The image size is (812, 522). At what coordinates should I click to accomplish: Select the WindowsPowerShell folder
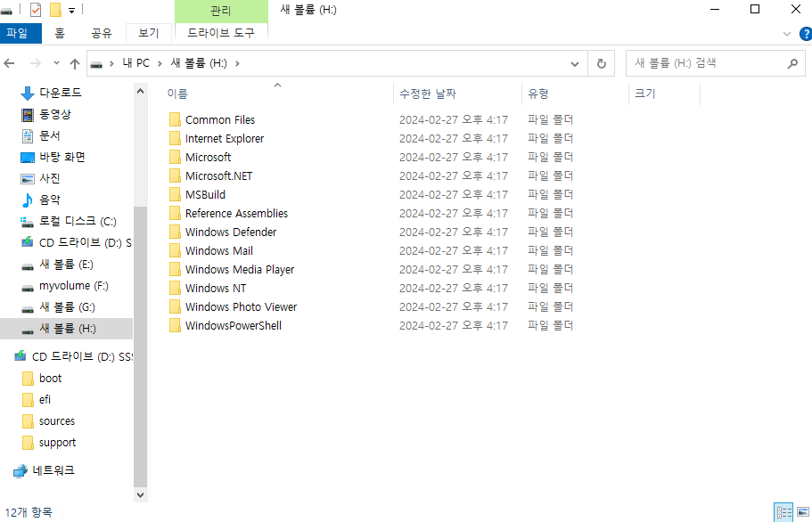point(233,325)
